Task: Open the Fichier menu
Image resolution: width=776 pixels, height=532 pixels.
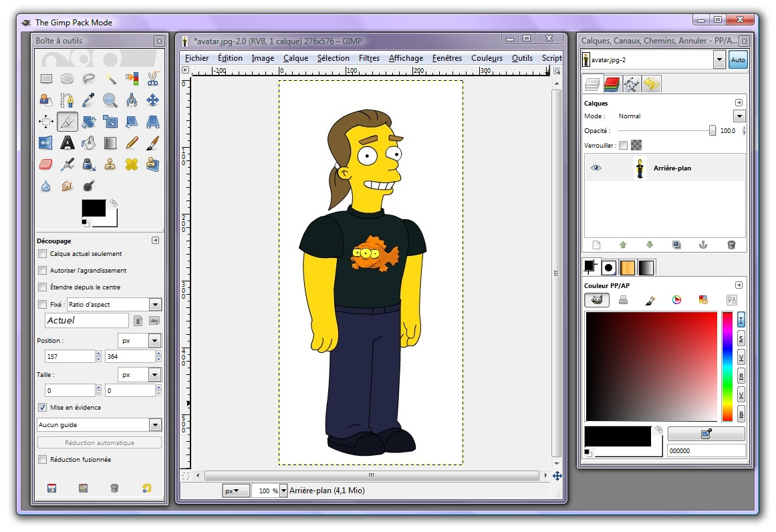Action: tap(197, 58)
